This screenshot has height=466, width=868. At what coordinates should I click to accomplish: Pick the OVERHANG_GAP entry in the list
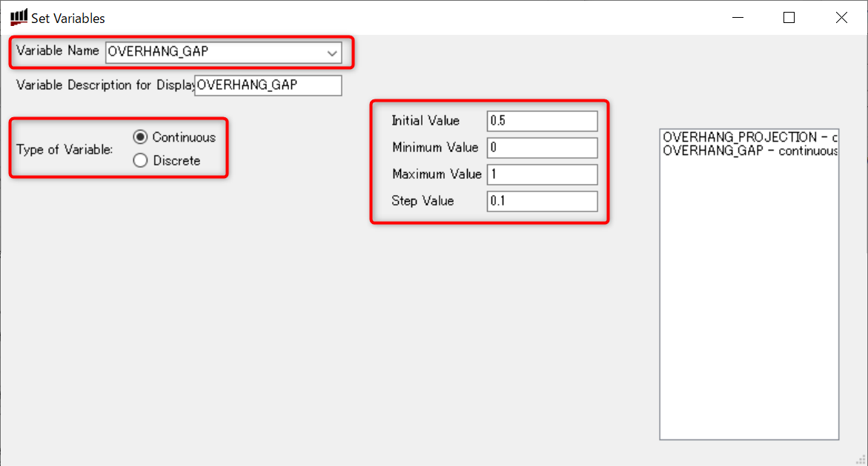749,151
